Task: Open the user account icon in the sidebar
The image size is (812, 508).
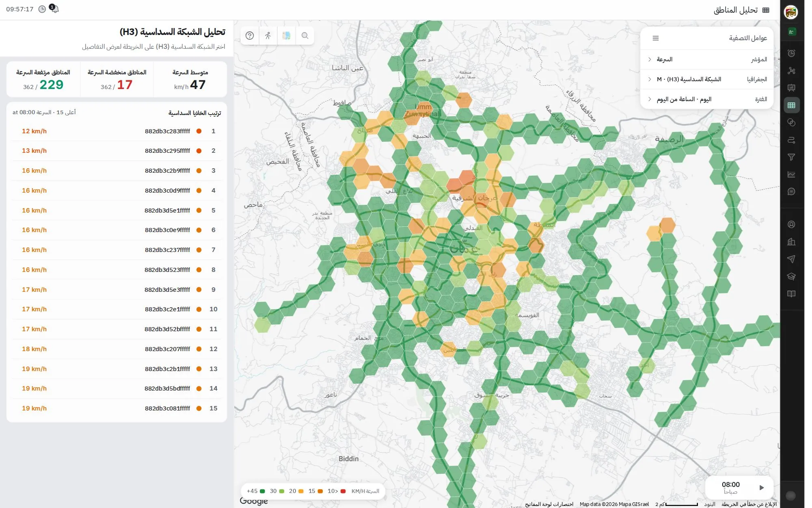Action: pos(791,224)
